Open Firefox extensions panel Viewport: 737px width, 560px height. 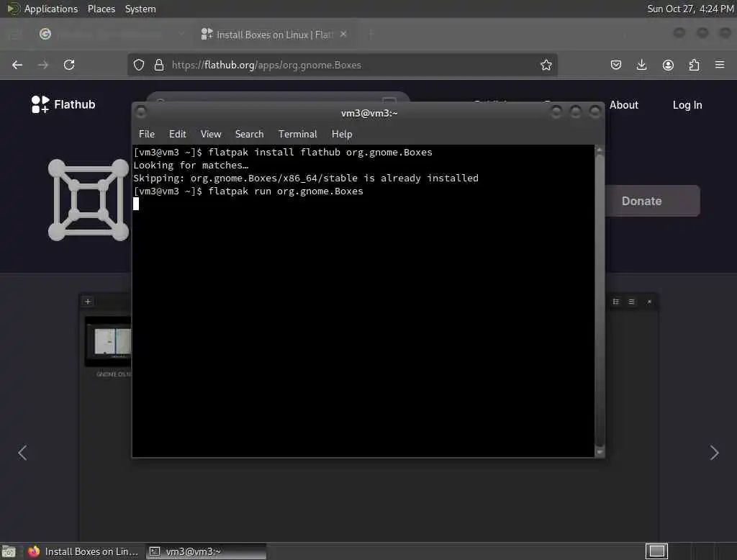(694, 65)
